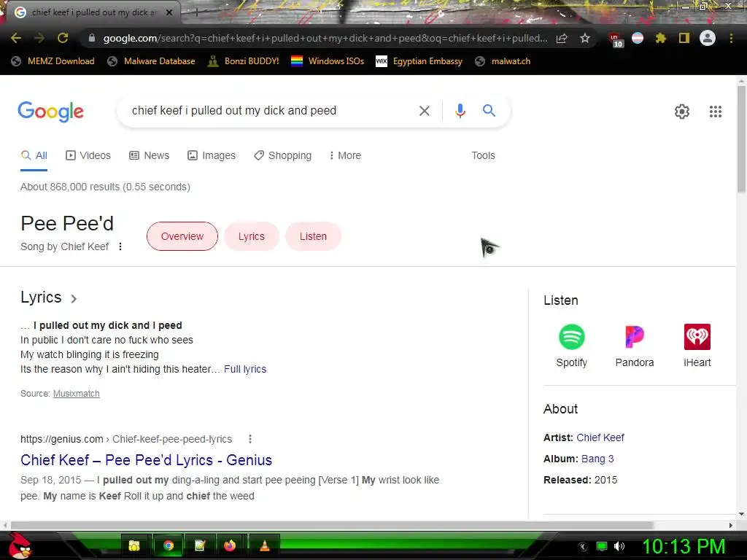The width and height of the screenshot is (747, 560).
Task: Open Malware Database bookmark
Action: [152, 61]
